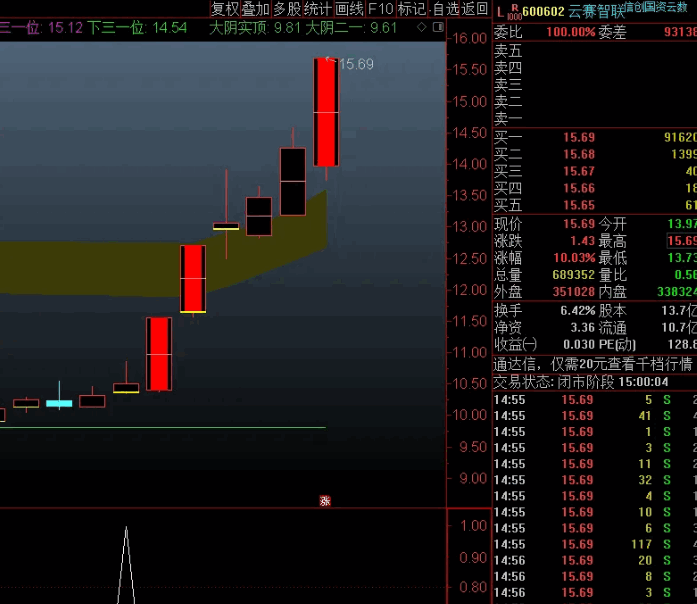This screenshot has height=604, width=697.
Task: Click 买四 bid price 15.66
Action: tap(579, 188)
